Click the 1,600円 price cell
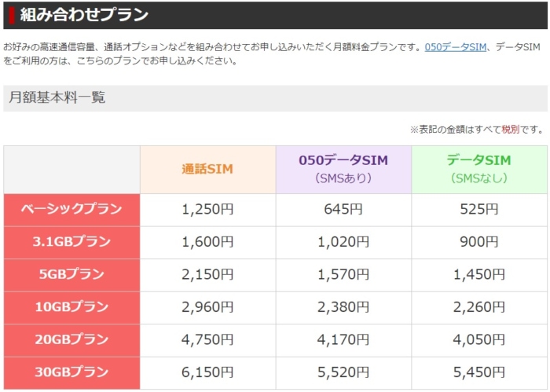This screenshot has width=550, height=392. [207, 242]
